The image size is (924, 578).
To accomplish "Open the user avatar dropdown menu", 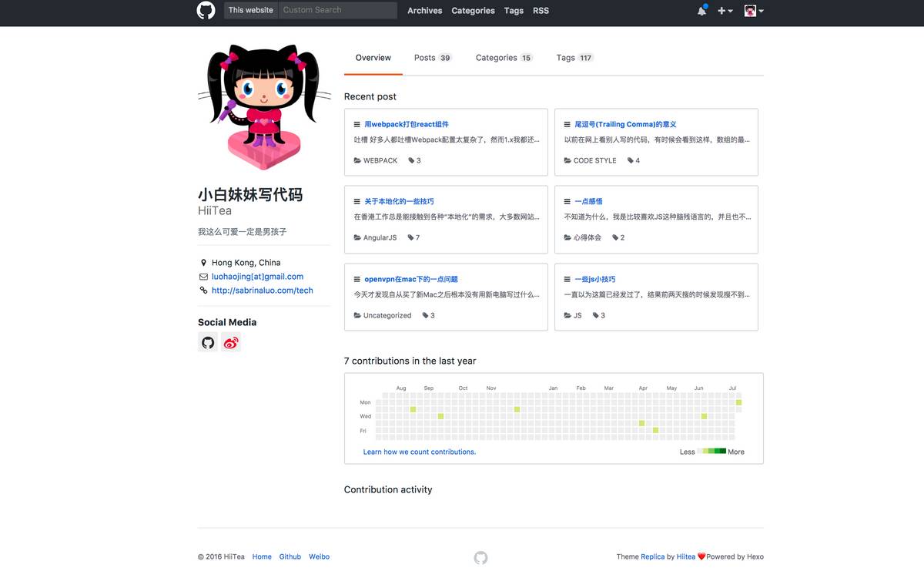I will [x=753, y=11].
